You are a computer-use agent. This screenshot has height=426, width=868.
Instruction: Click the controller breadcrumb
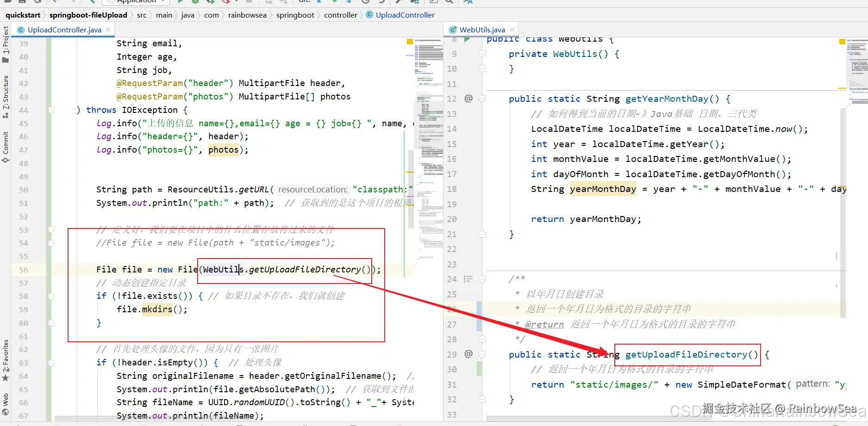[341, 15]
